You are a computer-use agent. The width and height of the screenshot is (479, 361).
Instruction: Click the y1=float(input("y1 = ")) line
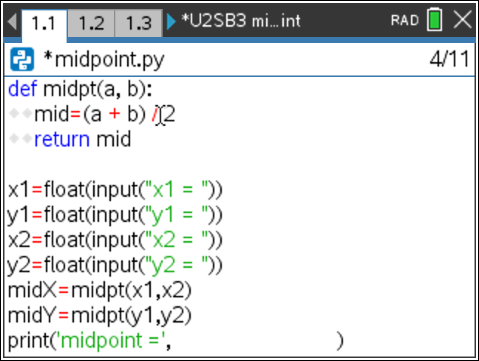click(x=115, y=215)
